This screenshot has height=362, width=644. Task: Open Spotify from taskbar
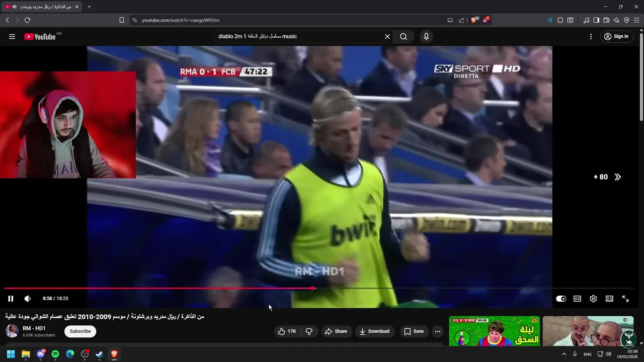click(x=55, y=354)
